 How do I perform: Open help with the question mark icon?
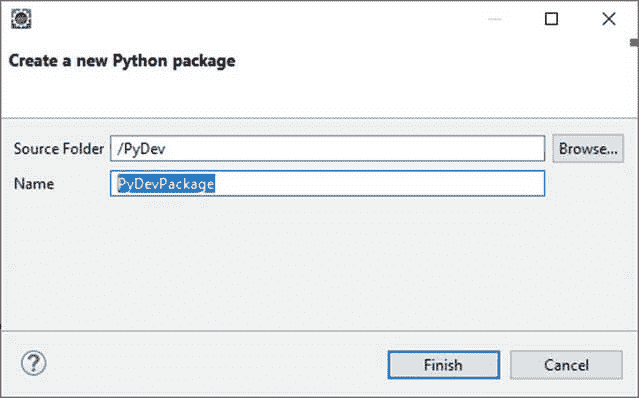pos(34,363)
